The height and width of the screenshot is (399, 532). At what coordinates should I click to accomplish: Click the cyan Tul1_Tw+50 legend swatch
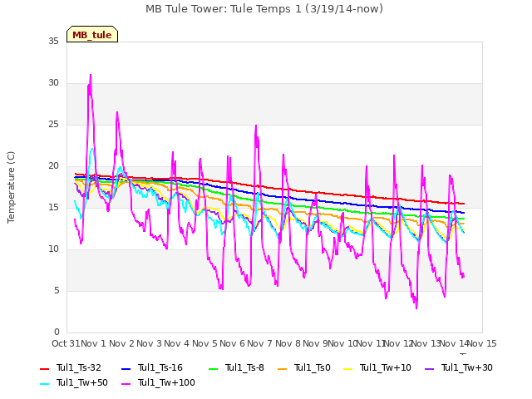pos(44,384)
